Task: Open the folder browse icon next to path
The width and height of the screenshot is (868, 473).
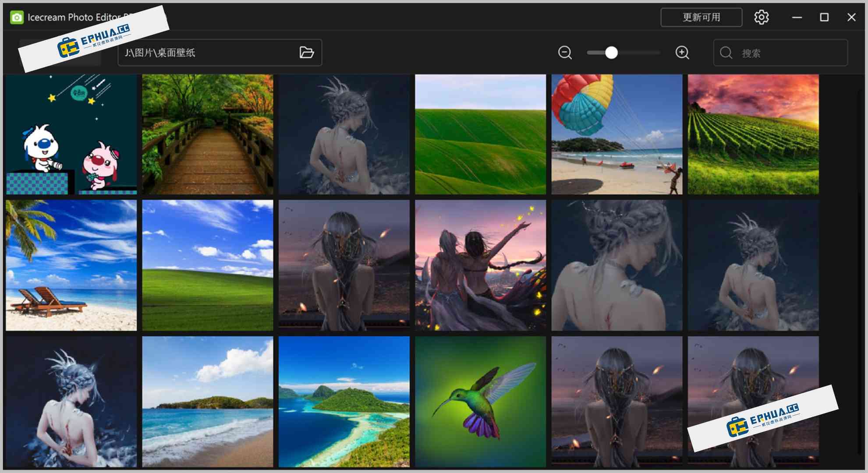Action: pos(307,52)
